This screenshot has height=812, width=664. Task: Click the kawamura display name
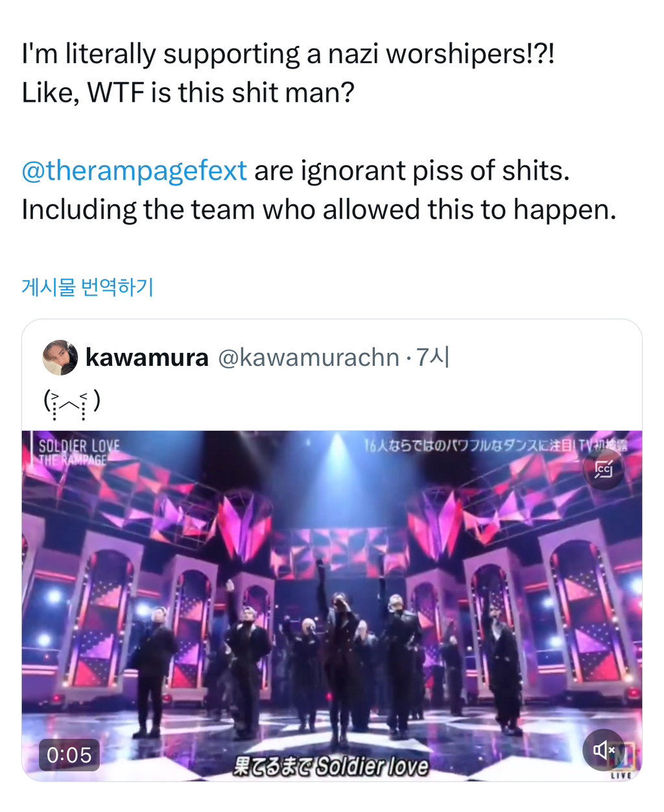pos(147,357)
